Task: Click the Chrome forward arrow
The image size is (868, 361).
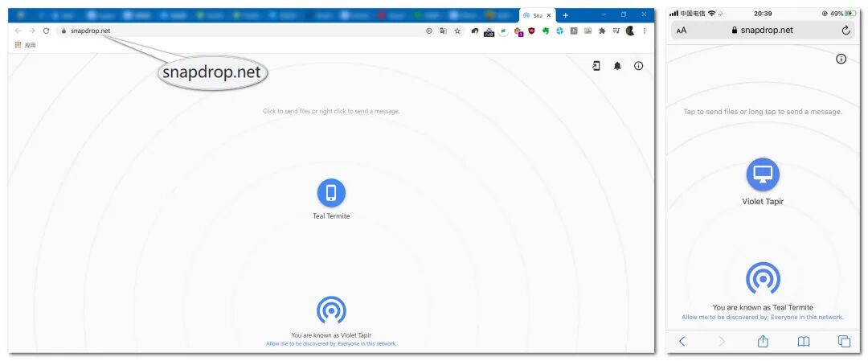Action: tap(32, 31)
